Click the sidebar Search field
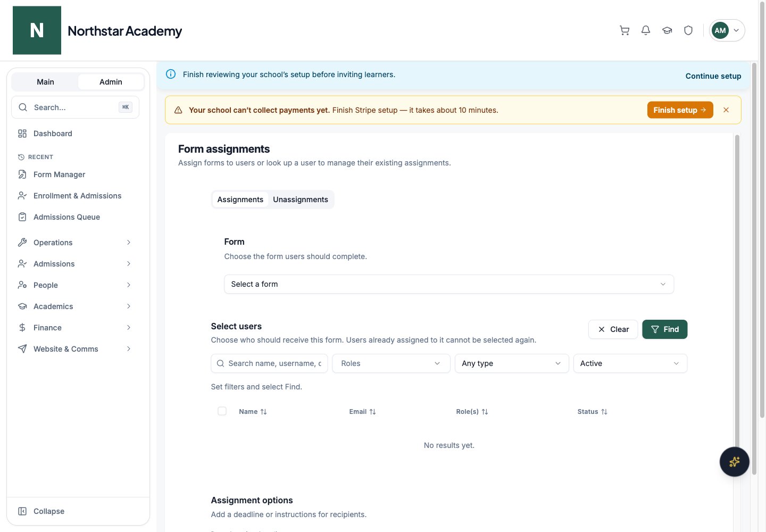The width and height of the screenshot is (766, 532). [x=75, y=107]
